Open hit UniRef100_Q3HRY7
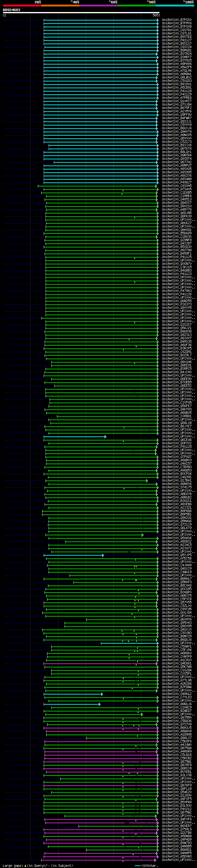The width and height of the screenshot is (197, 868). pos(177,57)
